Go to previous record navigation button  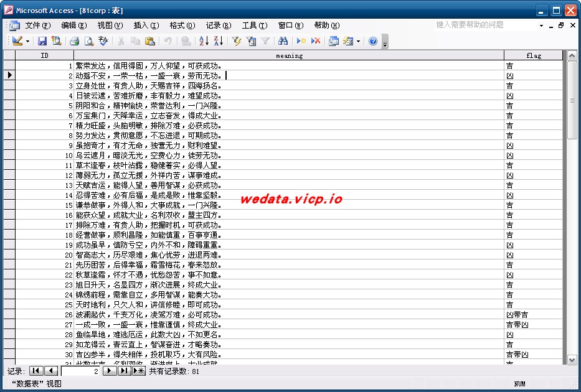(x=51, y=371)
